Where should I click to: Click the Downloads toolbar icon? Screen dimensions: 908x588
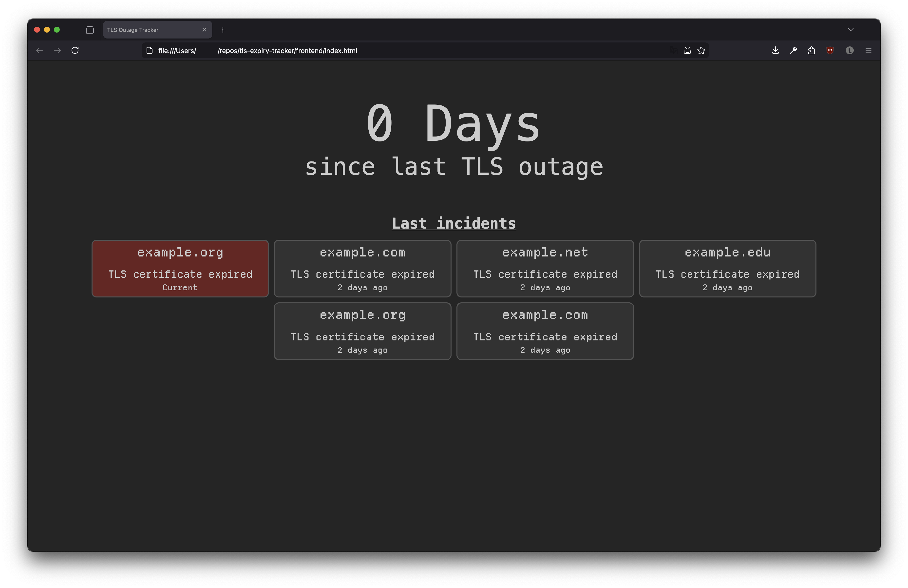tap(775, 50)
